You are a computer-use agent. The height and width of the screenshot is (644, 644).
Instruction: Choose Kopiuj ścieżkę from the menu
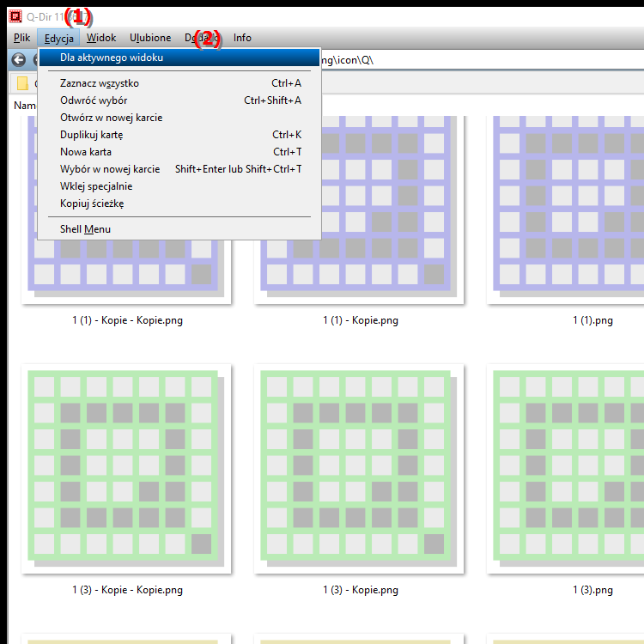pyautogui.click(x=179, y=204)
